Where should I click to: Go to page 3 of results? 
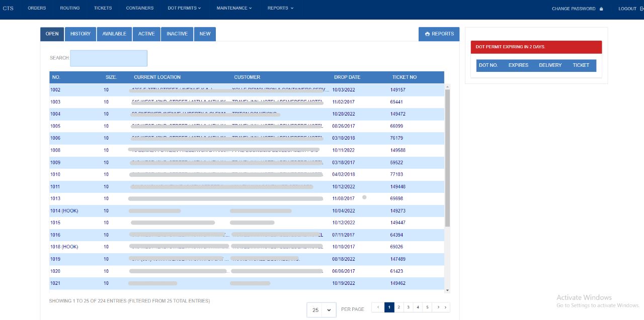click(408, 307)
